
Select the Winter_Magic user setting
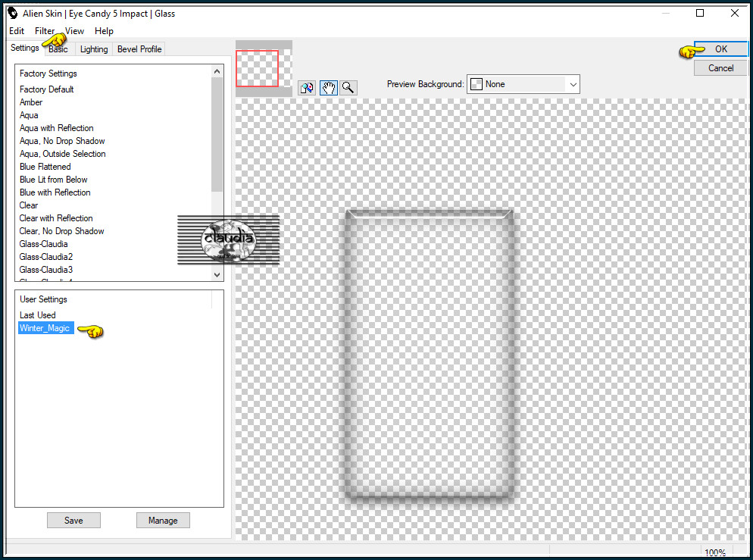[x=45, y=328]
